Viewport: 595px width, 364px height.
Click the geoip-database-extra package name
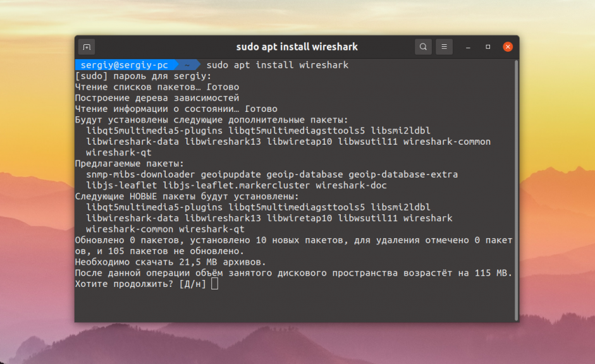pyautogui.click(x=403, y=174)
